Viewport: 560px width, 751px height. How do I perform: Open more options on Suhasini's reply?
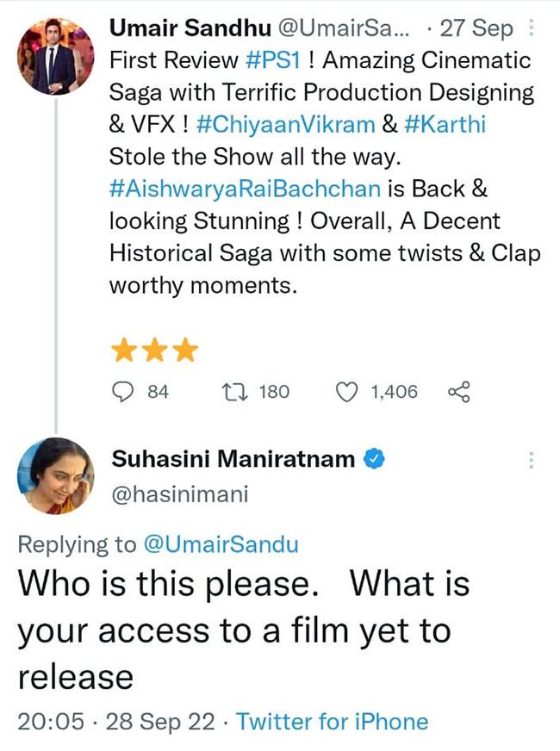[531, 461]
